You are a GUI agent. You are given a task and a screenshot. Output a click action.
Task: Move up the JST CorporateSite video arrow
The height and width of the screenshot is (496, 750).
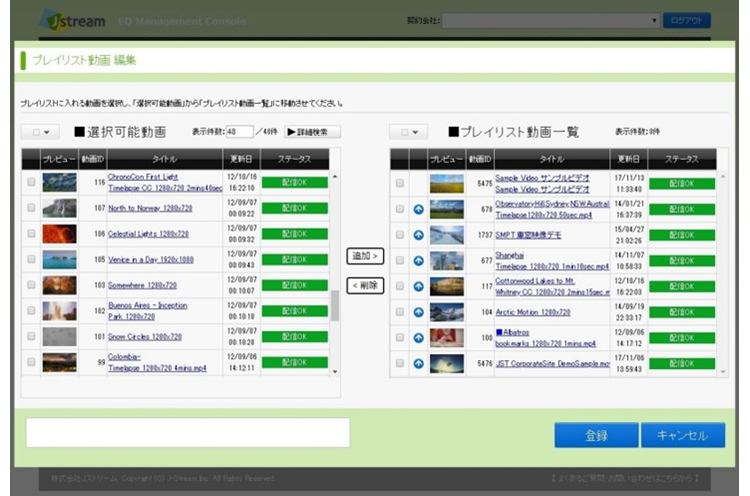point(419,364)
